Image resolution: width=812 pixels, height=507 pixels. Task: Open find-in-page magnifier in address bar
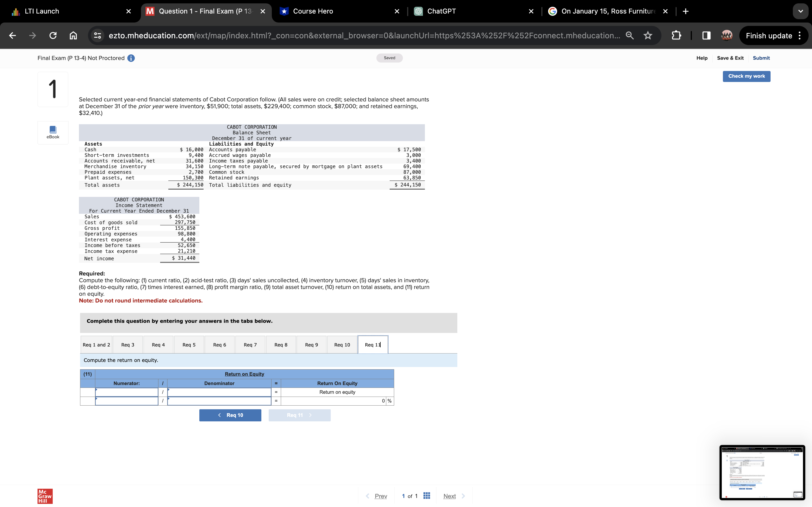(630, 35)
